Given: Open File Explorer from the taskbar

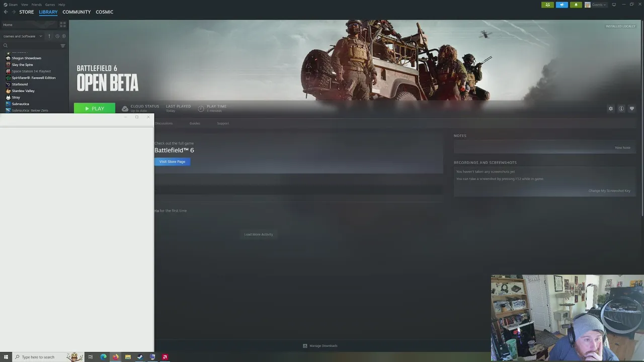Looking at the screenshot, I should coord(128,357).
